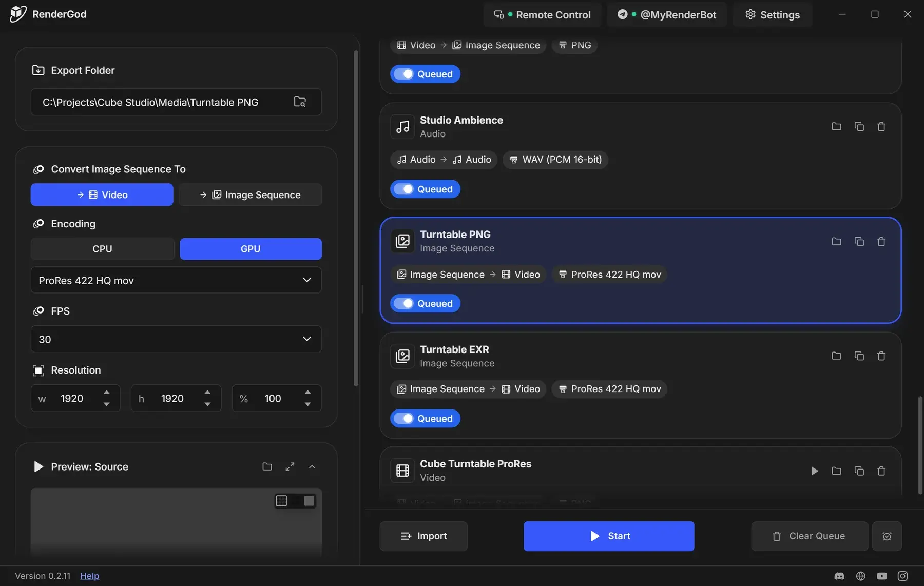Delete the Turntable PNG queue item

[881, 241]
